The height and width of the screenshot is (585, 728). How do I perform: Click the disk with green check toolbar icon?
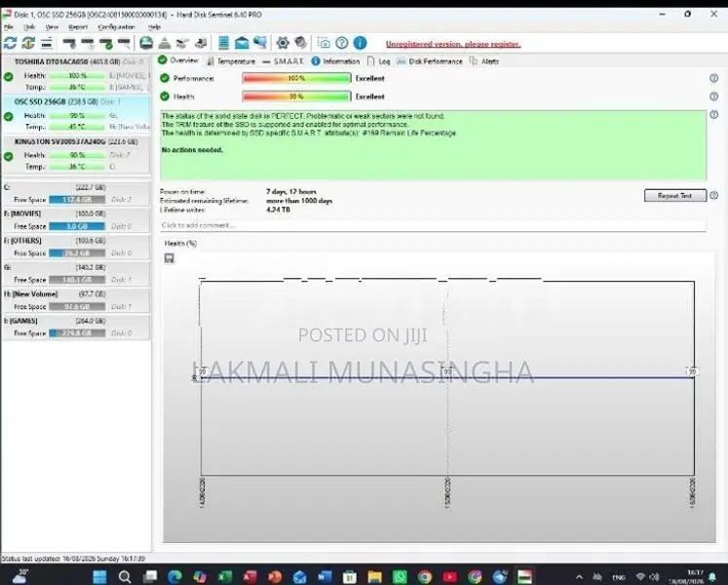(x=106, y=44)
